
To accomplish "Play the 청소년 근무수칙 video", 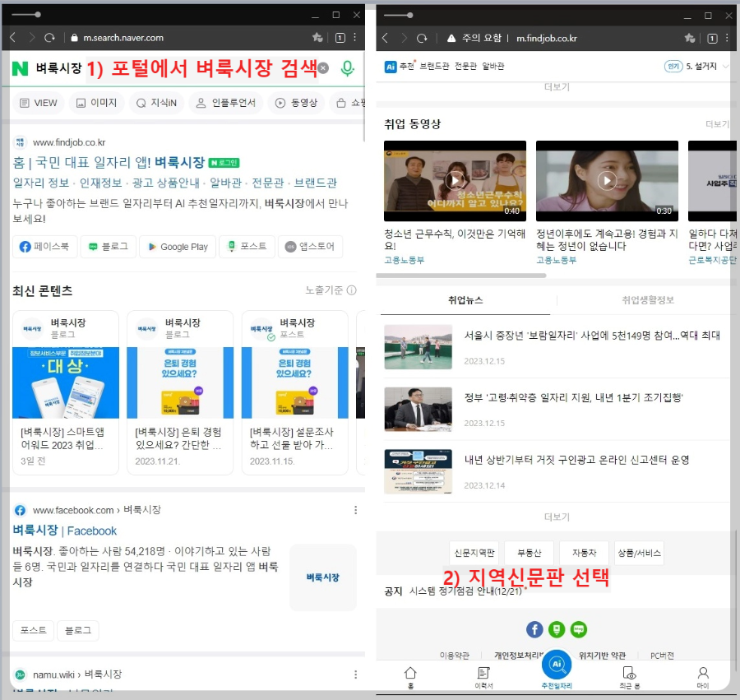I will tap(455, 180).
